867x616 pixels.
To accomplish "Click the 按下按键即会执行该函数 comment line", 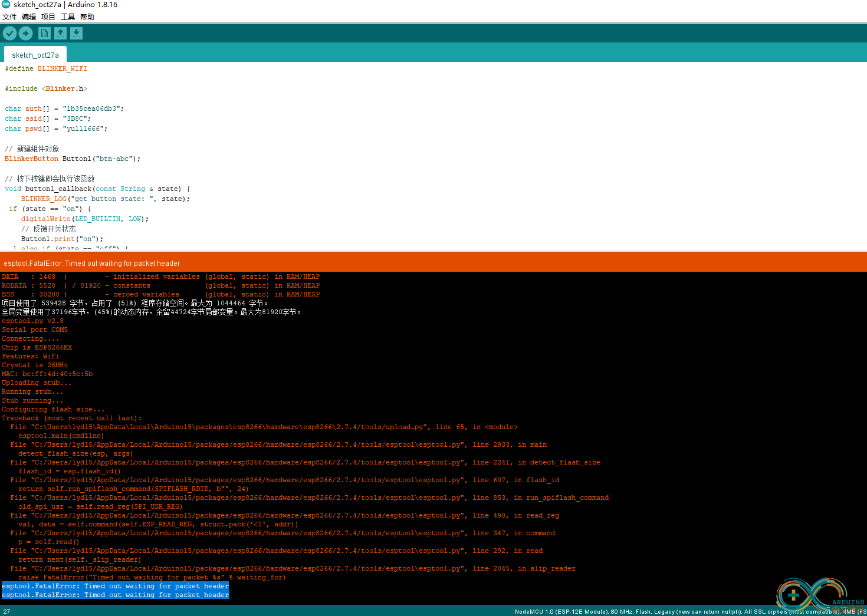I will [x=50, y=179].
